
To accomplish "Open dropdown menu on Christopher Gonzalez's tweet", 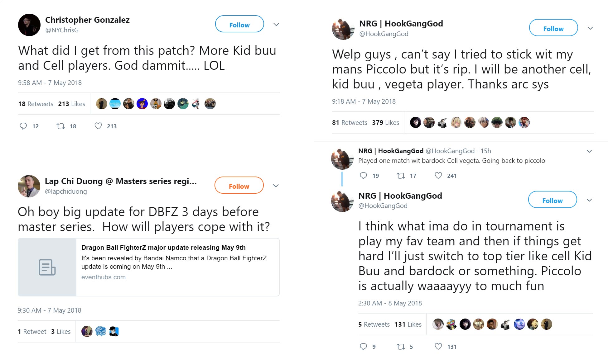I will [x=276, y=24].
